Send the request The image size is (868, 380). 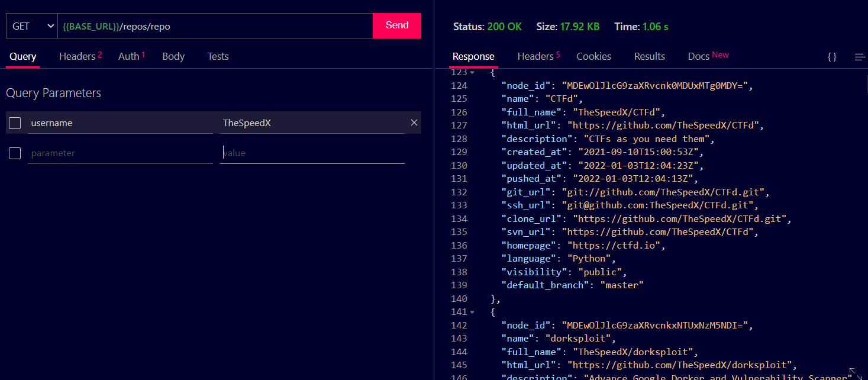(x=397, y=25)
